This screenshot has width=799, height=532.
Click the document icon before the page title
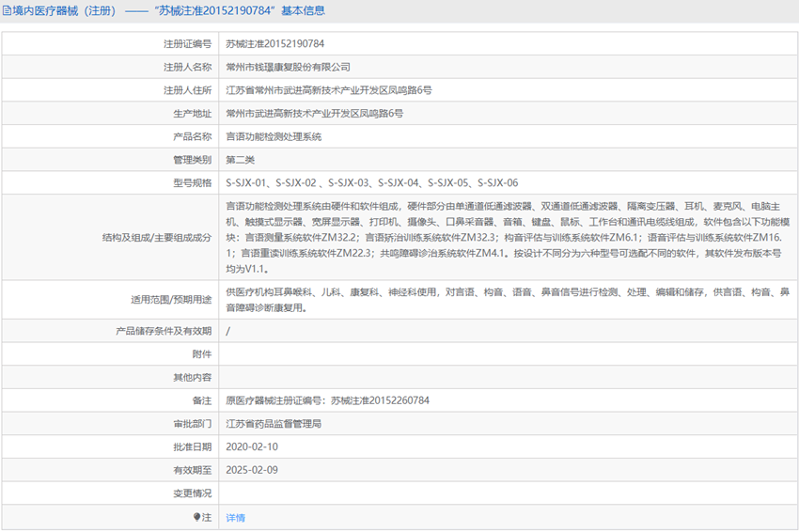click(x=8, y=11)
